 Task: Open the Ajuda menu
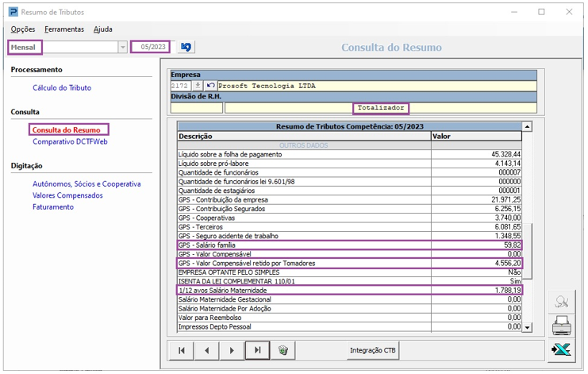tap(102, 29)
